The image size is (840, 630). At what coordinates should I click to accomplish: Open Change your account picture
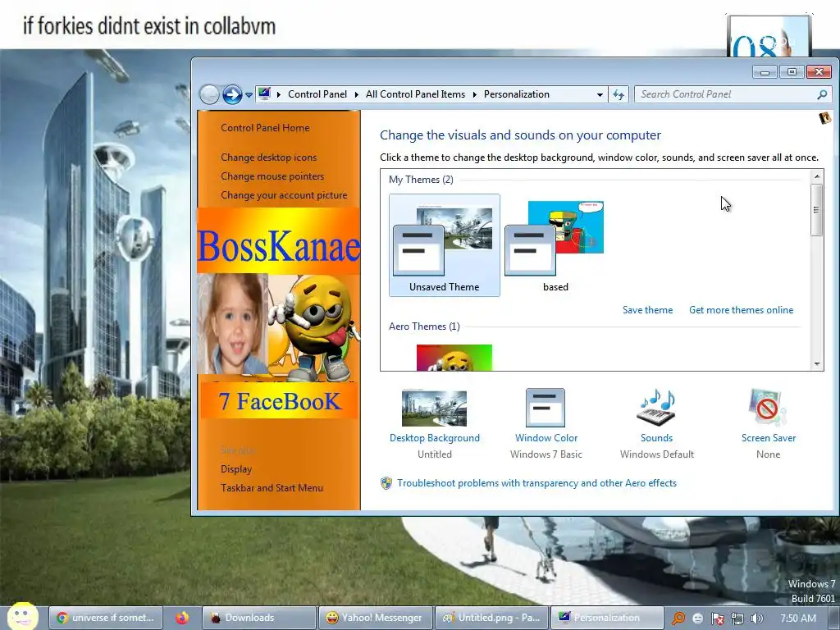(x=284, y=195)
